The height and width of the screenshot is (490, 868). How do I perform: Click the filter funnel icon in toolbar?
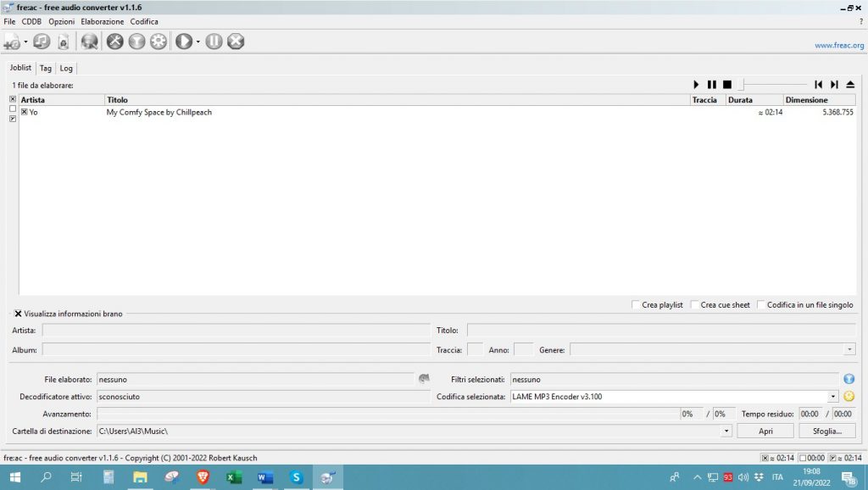tap(136, 41)
